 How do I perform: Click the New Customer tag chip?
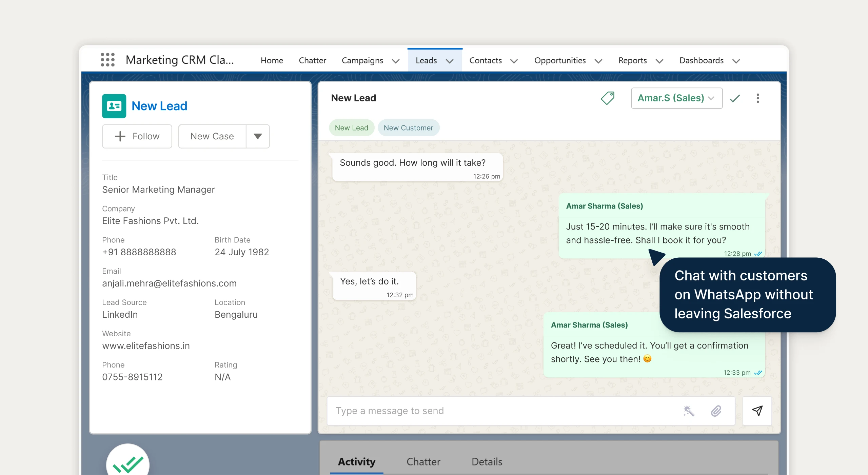point(408,128)
